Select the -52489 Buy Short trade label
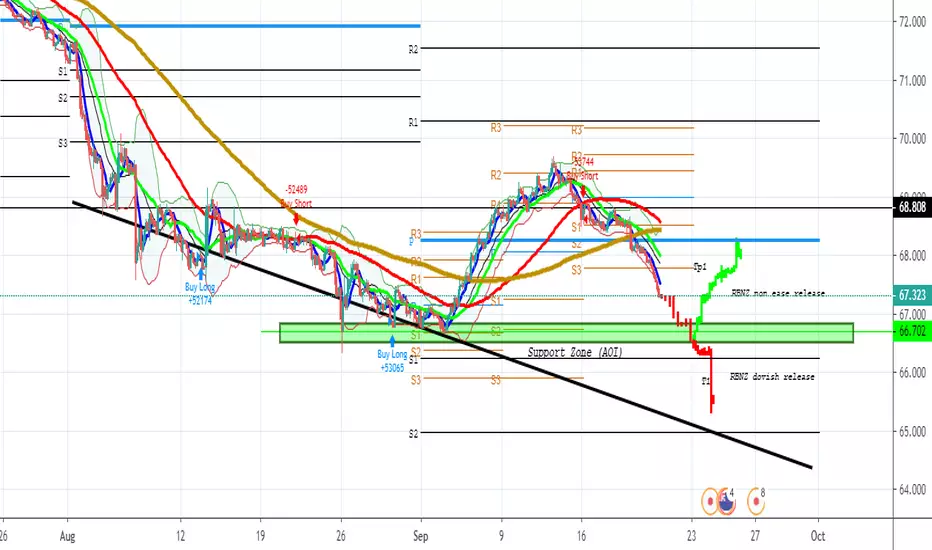This screenshot has height=550, width=932. [297, 196]
